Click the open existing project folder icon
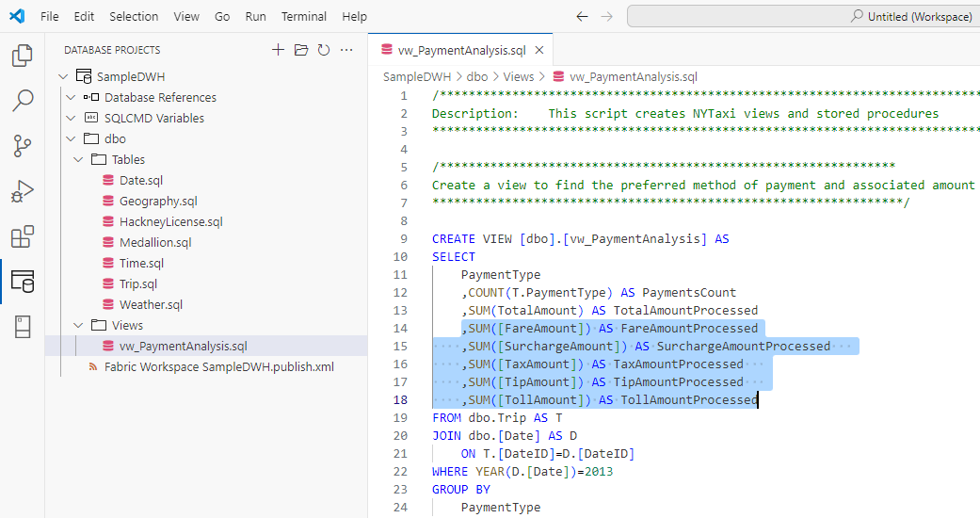The height and width of the screenshot is (518, 980). (x=300, y=50)
